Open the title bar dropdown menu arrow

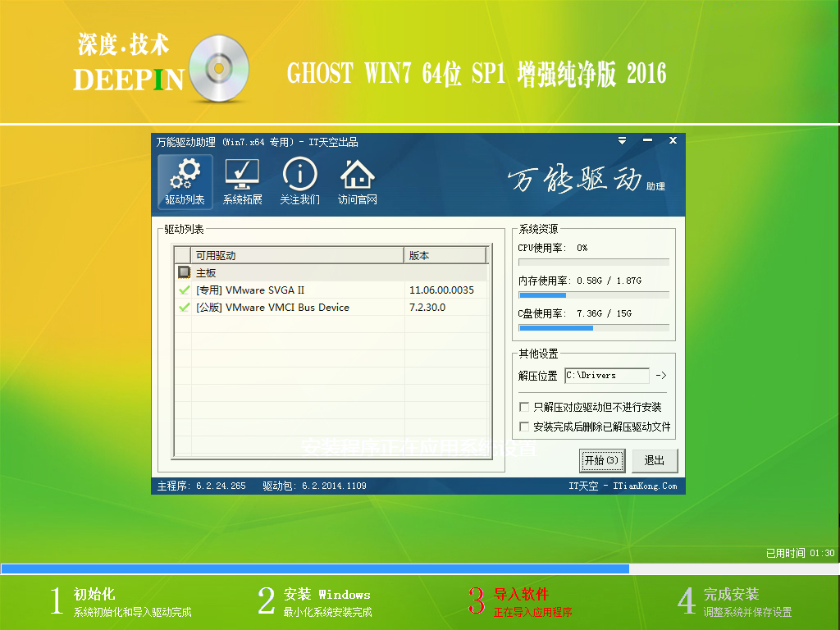point(622,140)
